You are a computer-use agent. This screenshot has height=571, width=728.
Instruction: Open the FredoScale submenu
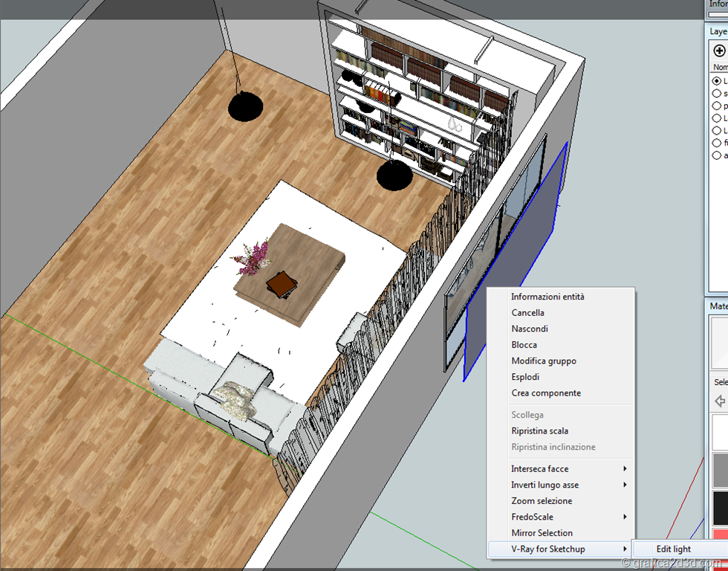coord(561,517)
